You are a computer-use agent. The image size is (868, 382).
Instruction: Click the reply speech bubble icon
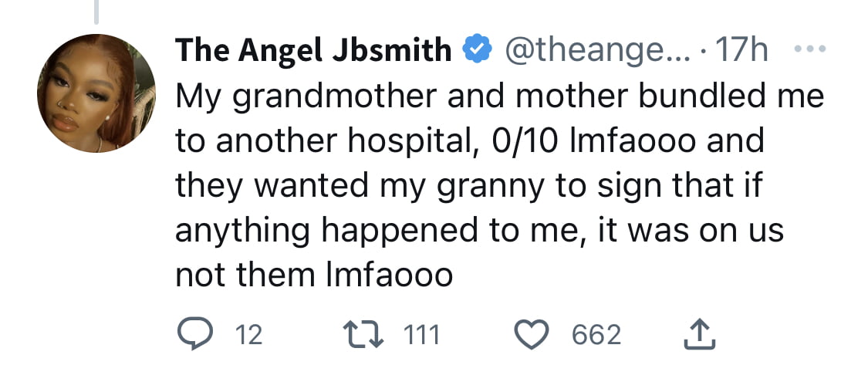coord(195,335)
